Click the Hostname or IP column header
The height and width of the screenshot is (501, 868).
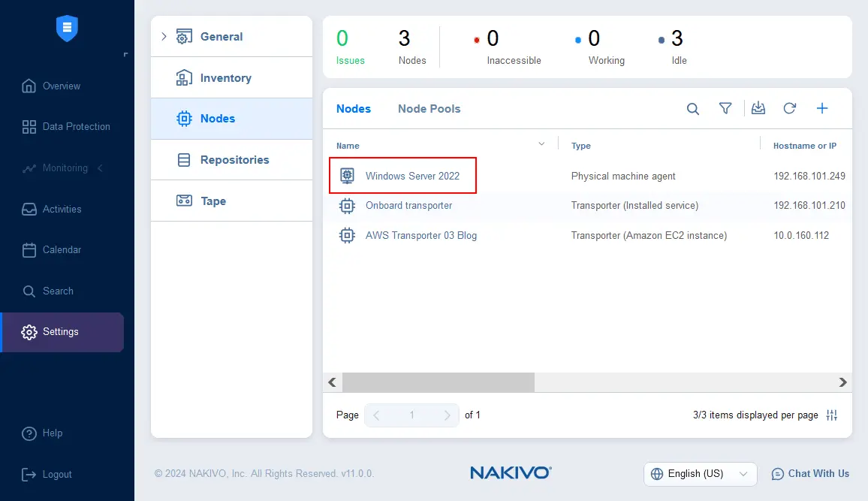[x=805, y=146]
